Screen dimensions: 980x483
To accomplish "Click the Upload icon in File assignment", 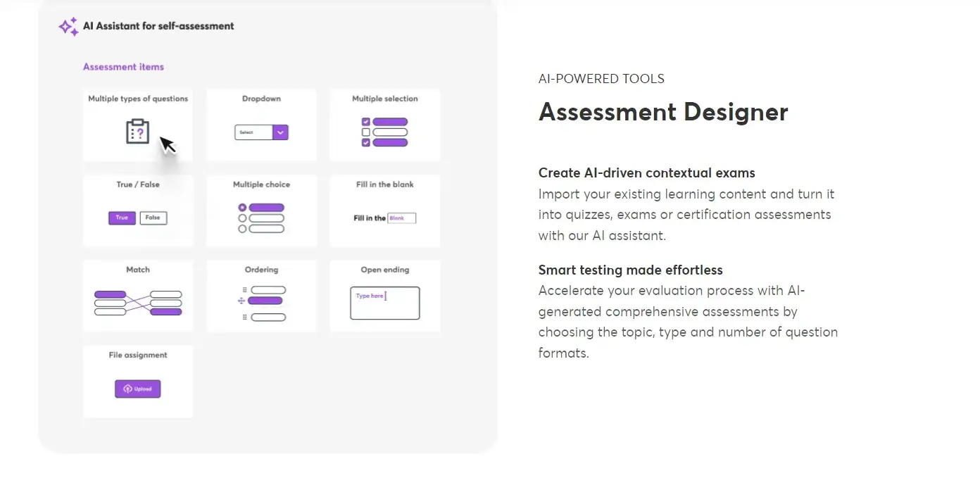I will click(x=127, y=389).
